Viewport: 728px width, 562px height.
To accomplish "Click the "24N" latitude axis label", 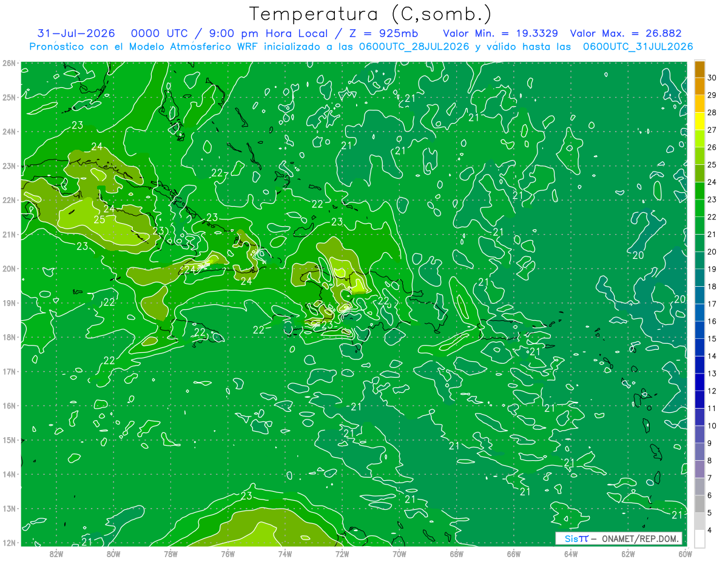I will pos(10,132).
